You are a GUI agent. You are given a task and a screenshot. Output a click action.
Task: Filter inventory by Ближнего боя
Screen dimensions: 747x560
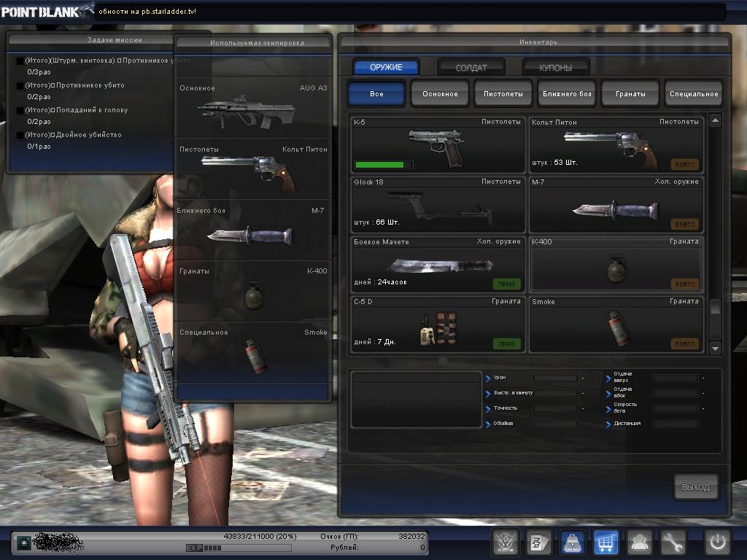click(x=566, y=93)
